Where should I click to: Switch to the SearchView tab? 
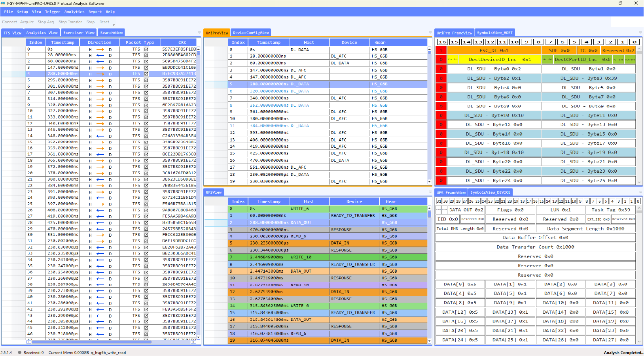click(111, 32)
